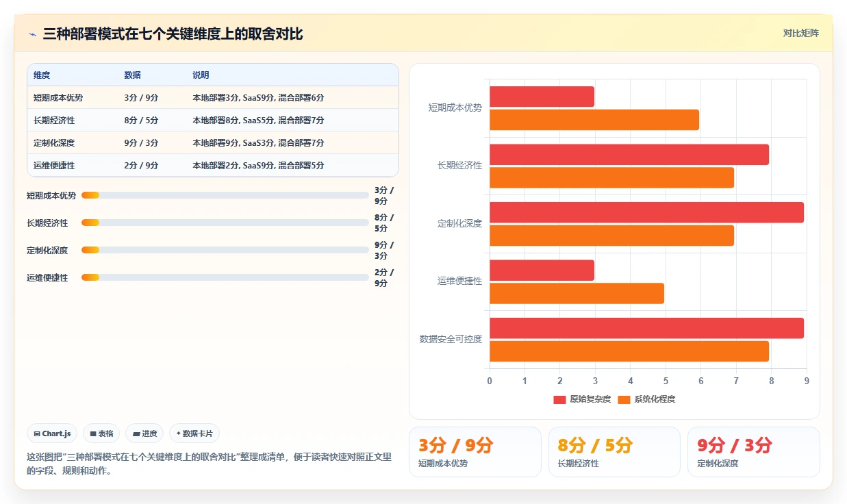Click red bar for 定制化深度 in chart
Viewport: 847px width, 504px height.
pyautogui.click(x=646, y=212)
